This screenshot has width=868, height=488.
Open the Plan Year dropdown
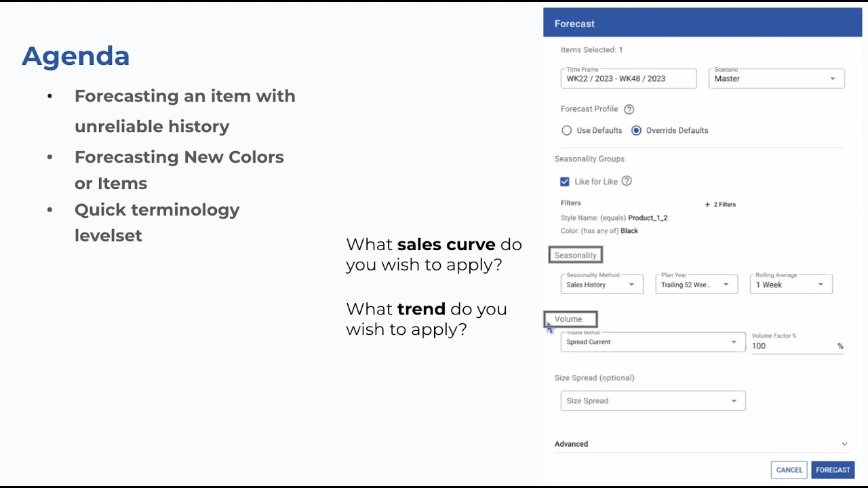click(x=696, y=285)
